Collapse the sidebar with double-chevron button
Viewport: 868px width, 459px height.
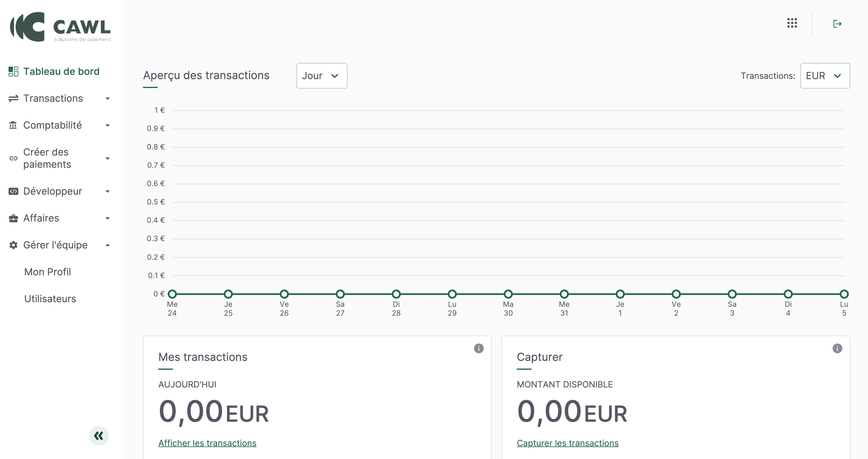[99, 436]
